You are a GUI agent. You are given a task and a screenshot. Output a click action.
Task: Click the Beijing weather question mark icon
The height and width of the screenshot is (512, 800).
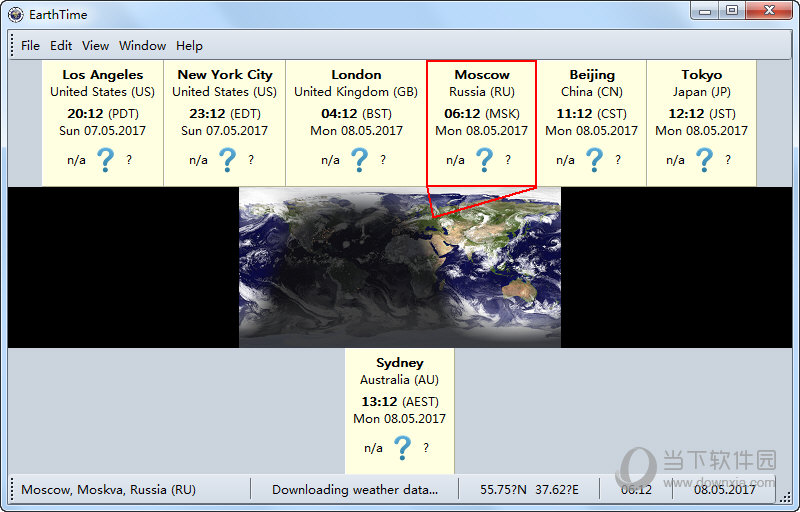tap(594, 160)
